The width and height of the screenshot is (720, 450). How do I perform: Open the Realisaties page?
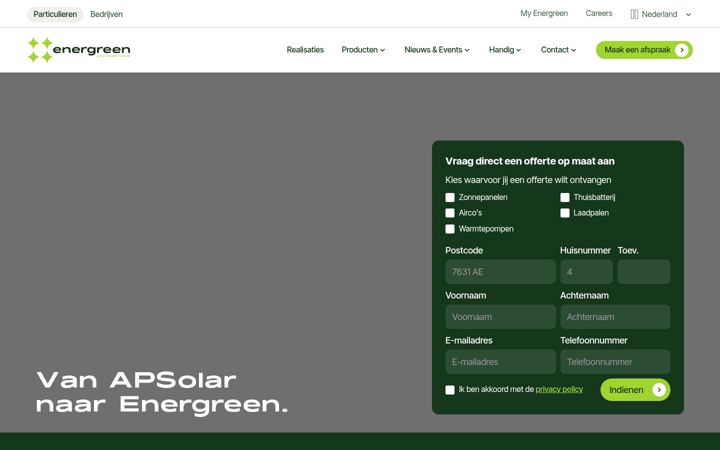point(305,50)
